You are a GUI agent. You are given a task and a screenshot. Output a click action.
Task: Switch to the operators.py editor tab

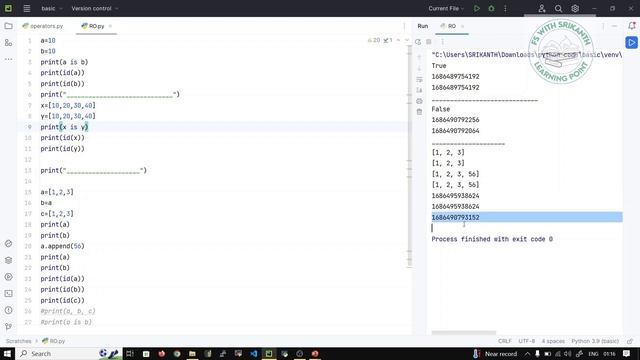(x=43, y=26)
